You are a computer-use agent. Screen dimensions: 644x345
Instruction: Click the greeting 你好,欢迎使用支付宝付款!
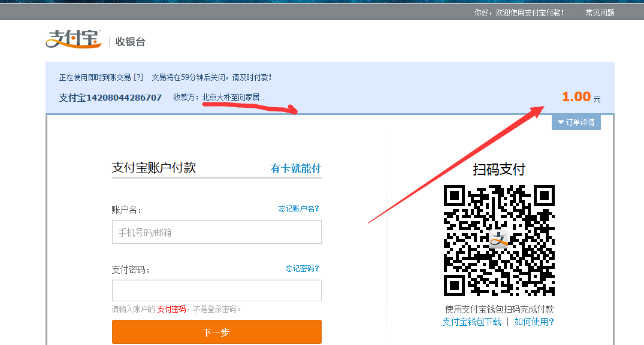tap(519, 13)
